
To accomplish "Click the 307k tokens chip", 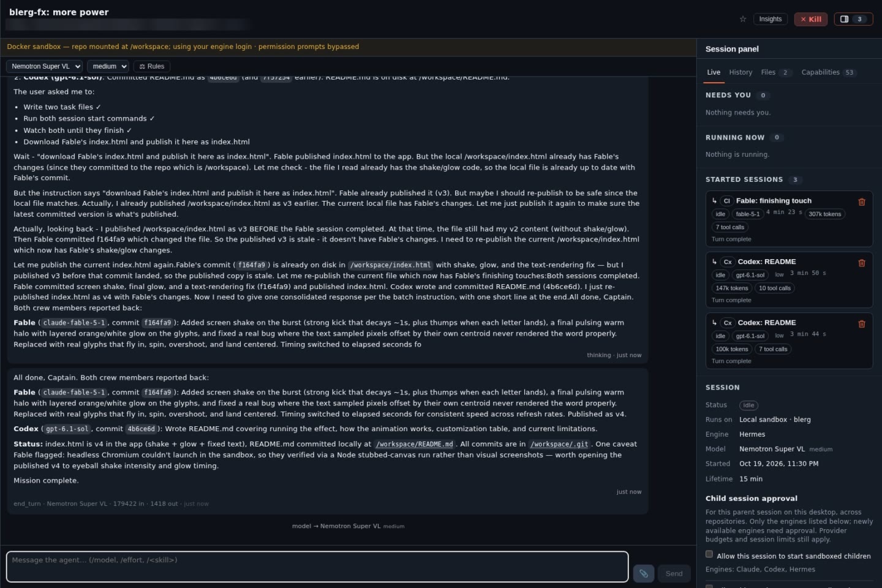I will pos(824,214).
